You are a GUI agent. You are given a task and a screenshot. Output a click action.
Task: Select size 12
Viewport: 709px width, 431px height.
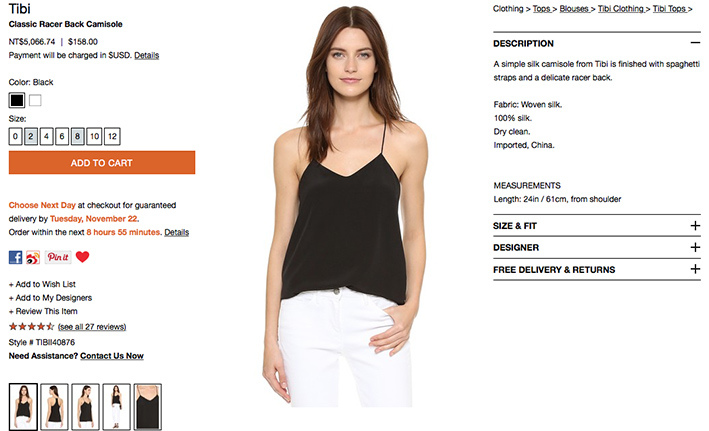point(112,136)
